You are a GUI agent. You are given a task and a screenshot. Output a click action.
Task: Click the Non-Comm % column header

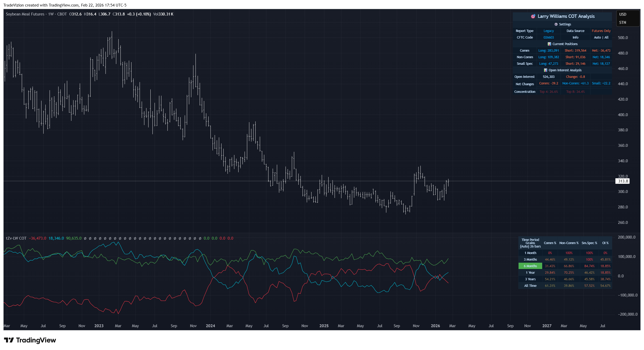coord(569,243)
